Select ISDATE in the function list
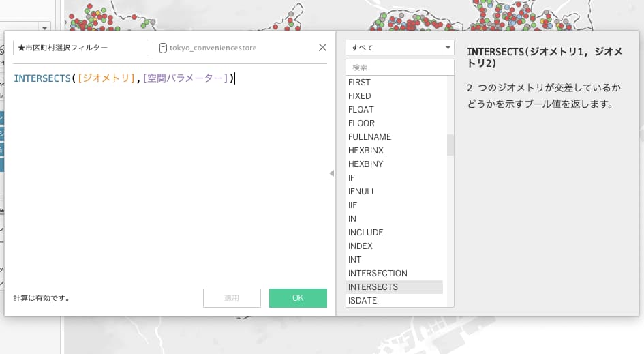The height and width of the screenshot is (354, 644). 362,300
